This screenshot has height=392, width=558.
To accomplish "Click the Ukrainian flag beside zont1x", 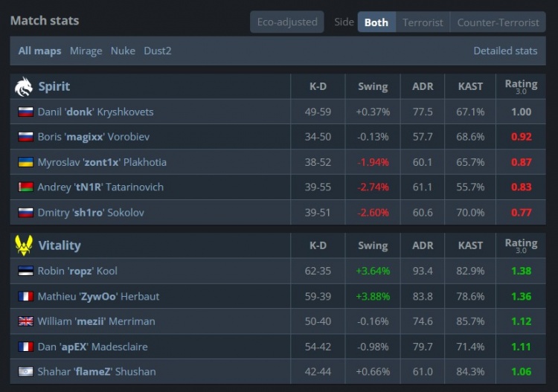I will 26,162.
